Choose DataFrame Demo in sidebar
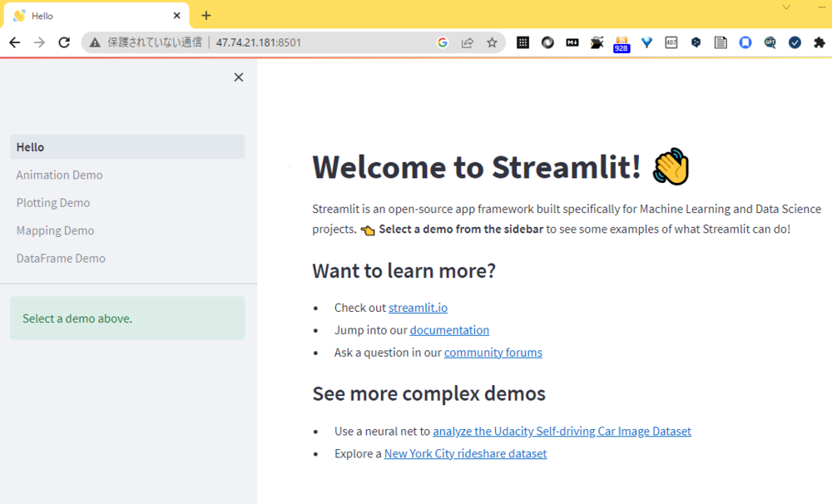This screenshot has height=504, width=832. (61, 259)
